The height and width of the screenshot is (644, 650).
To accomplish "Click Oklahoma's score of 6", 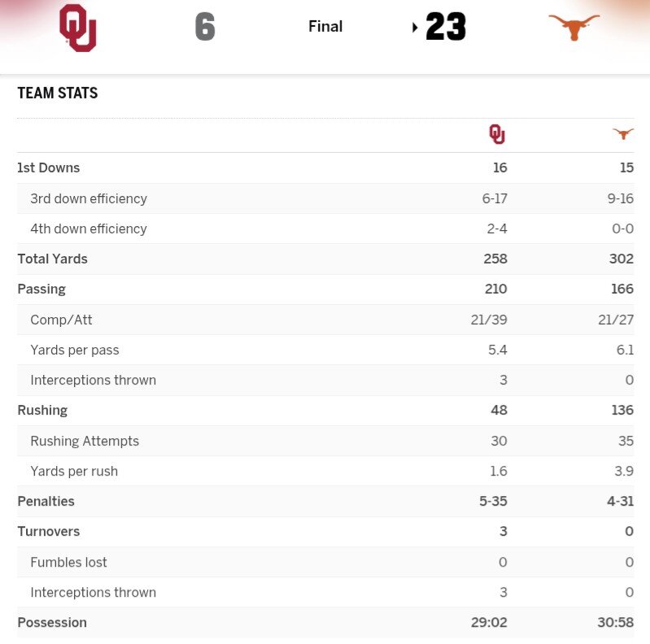I will tap(205, 28).
